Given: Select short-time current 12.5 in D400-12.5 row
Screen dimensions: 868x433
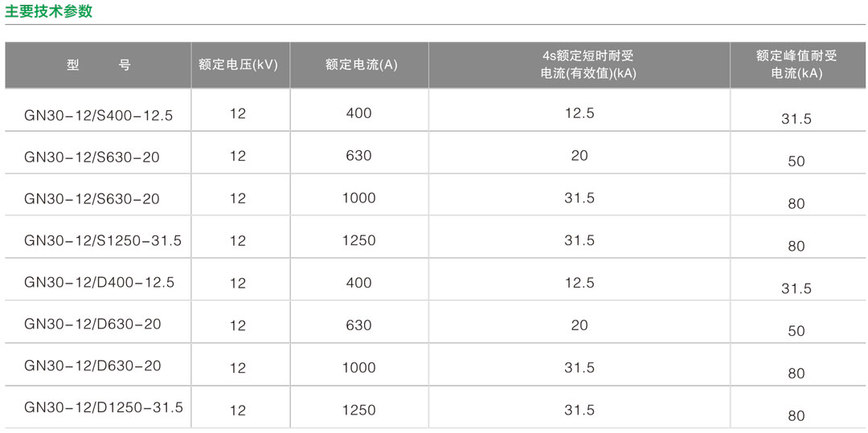Looking at the screenshot, I should pos(579,283).
